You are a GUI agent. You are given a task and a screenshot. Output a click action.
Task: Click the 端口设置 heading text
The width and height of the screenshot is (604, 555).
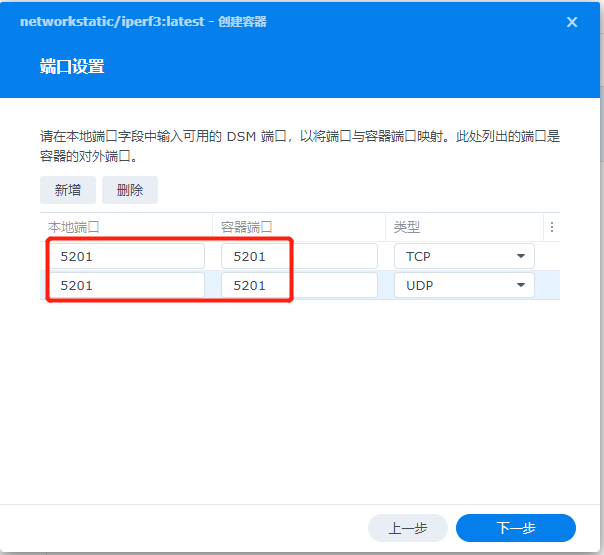72,66
